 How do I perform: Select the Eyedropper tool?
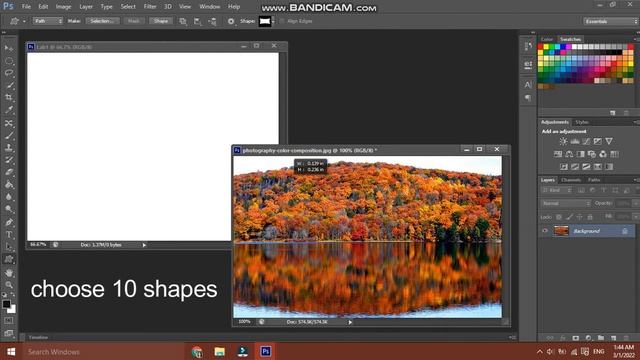9,110
